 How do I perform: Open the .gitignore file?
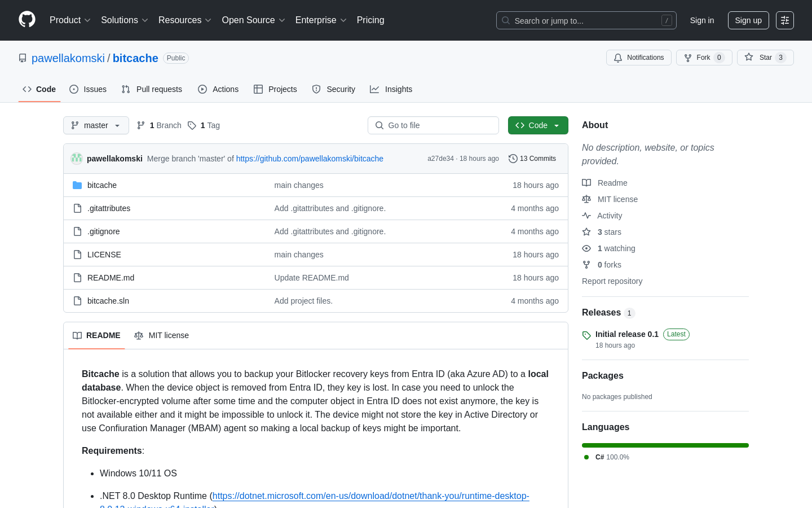(x=103, y=231)
